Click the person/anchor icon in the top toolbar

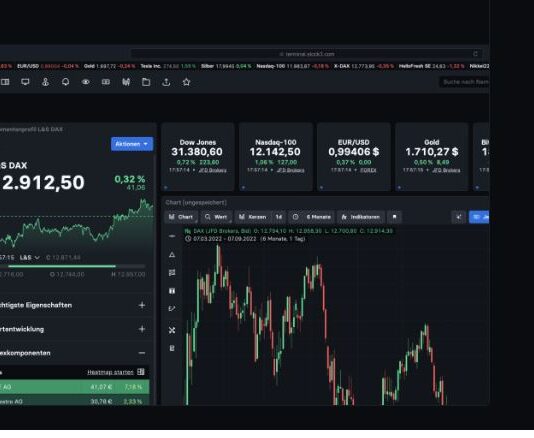[45, 82]
